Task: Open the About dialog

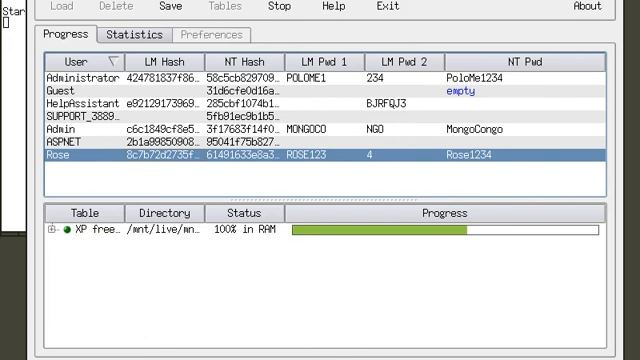Action: 587,6
